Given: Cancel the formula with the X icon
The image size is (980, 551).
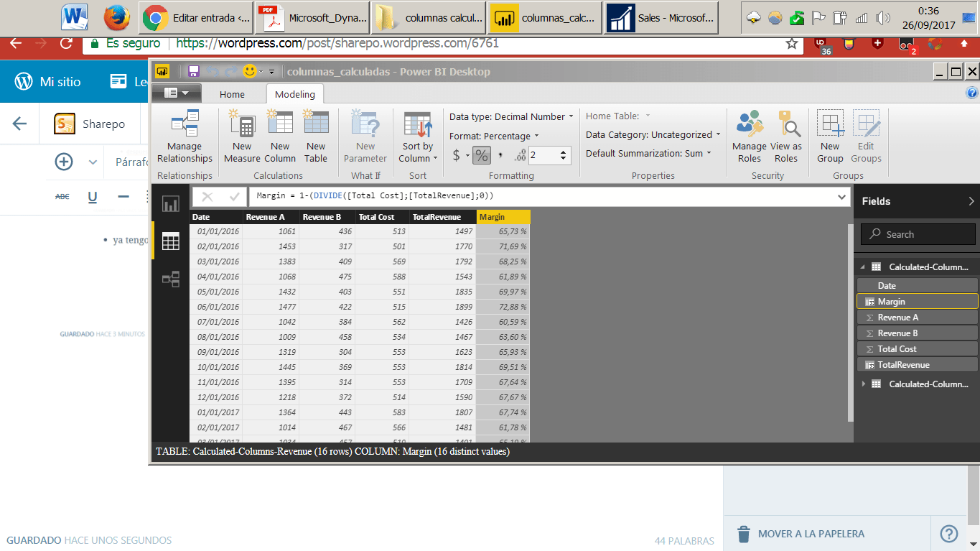Looking at the screenshot, I should (x=207, y=196).
